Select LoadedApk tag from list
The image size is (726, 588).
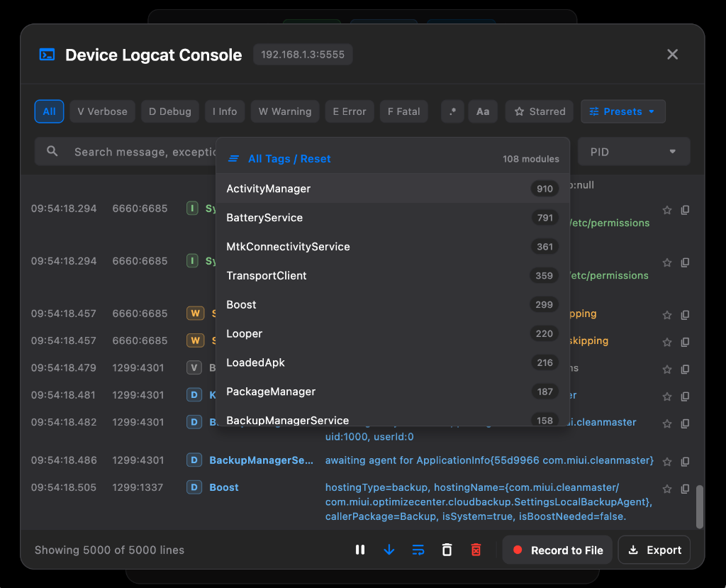tap(393, 362)
